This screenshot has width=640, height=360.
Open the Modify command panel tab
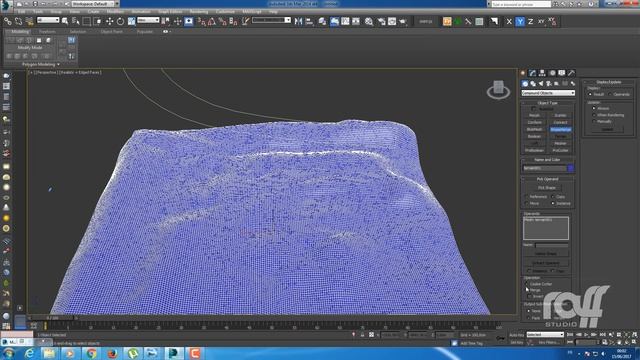pos(533,73)
